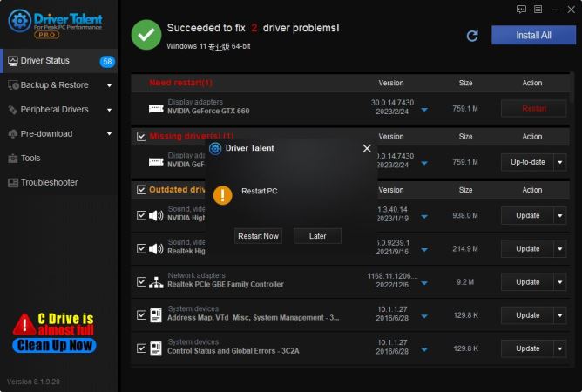
Task: Click the Driver Talent logo
Action: pyautogui.click(x=55, y=24)
